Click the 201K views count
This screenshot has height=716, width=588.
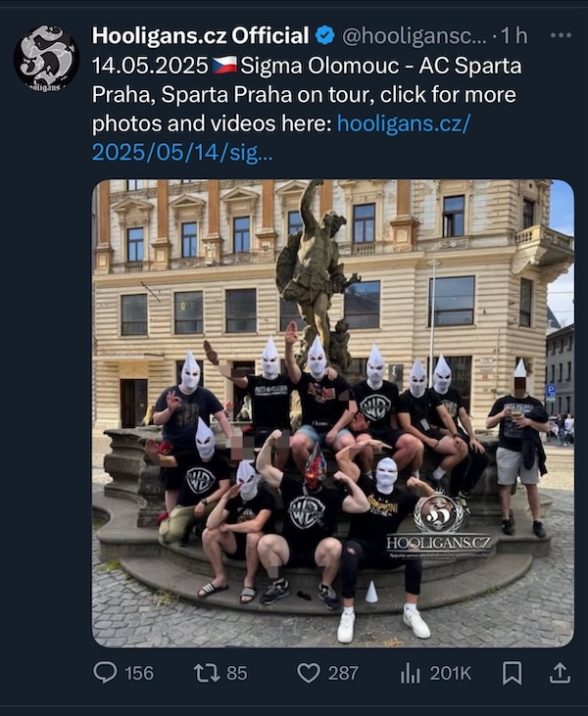[450, 674]
